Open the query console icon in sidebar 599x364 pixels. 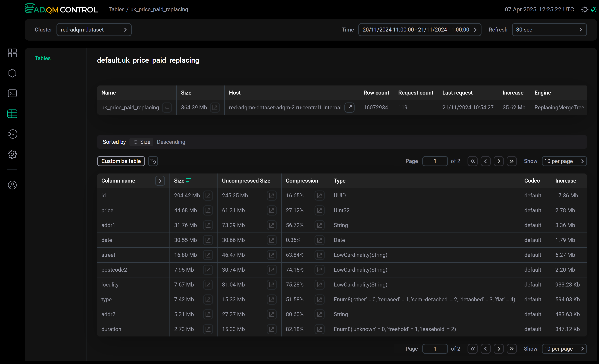click(12, 93)
